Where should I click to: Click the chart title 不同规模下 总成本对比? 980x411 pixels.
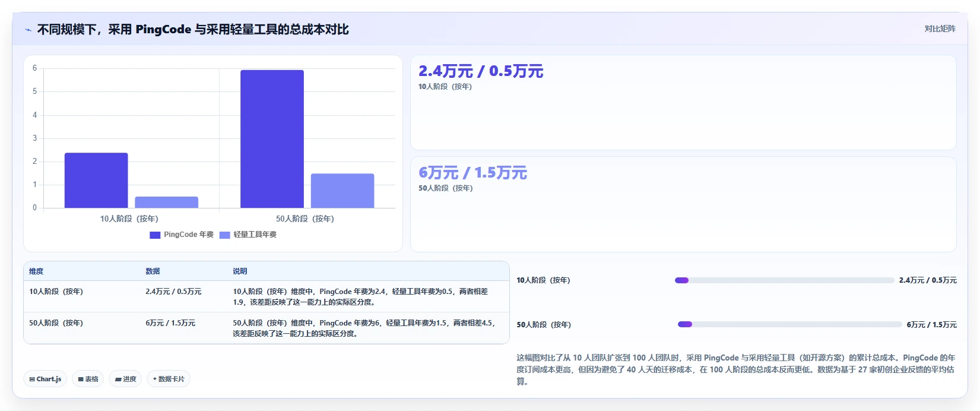pyautogui.click(x=193, y=30)
